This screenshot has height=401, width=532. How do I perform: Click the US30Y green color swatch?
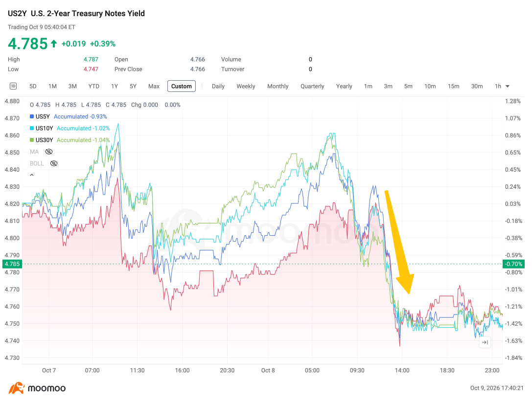[32, 140]
